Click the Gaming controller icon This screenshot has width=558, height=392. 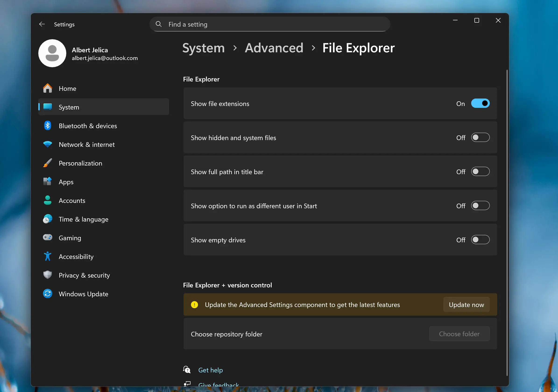click(x=48, y=237)
